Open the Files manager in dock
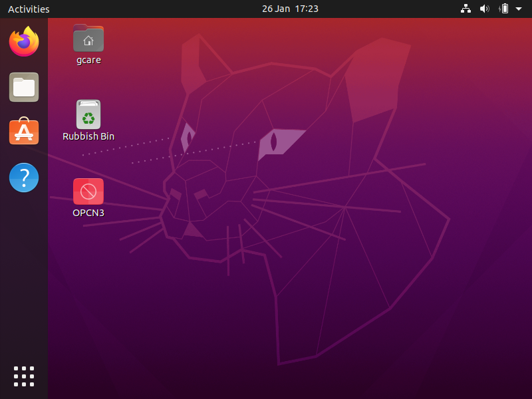This screenshot has height=399, width=532. click(x=24, y=87)
